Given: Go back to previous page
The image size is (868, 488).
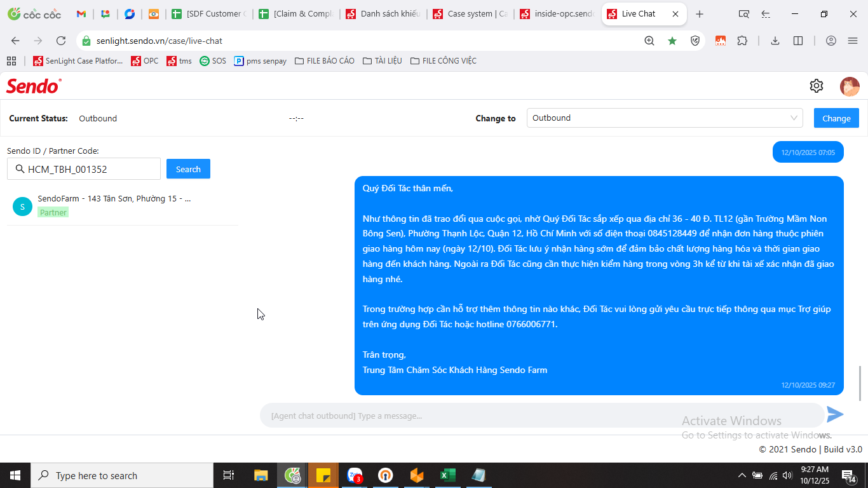Looking at the screenshot, I should (x=15, y=41).
